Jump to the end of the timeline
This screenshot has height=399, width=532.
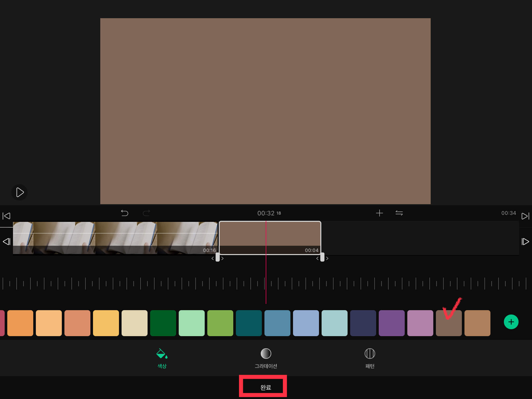[x=525, y=216]
